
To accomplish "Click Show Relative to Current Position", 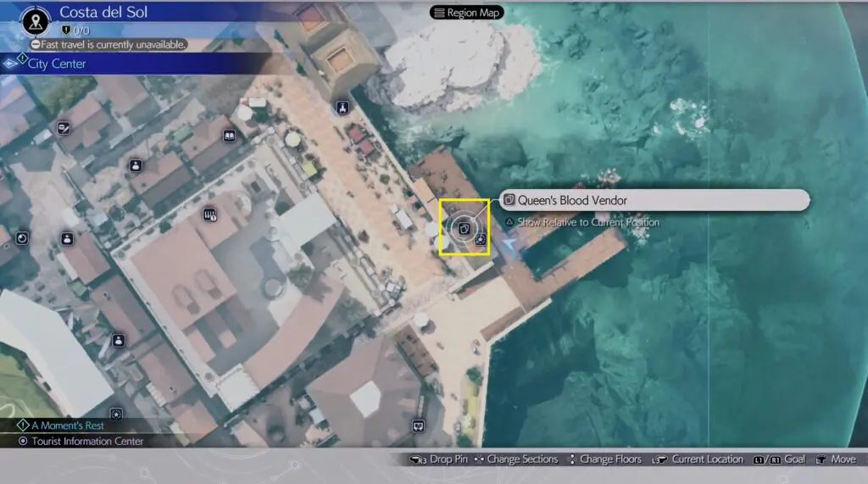I will [587, 222].
